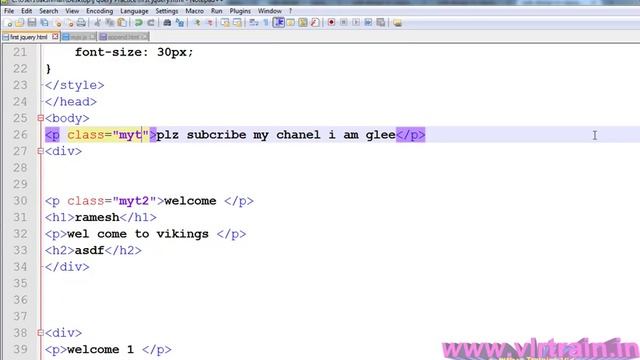The height and width of the screenshot is (360, 640).
Task: Click the highlighted closing '</p>' on line 26
Action: (x=411, y=135)
